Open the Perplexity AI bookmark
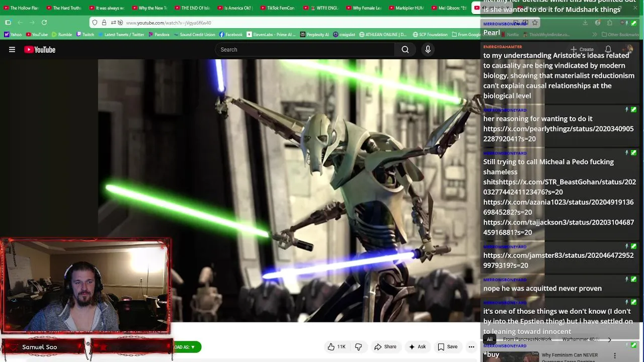This screenshot has height=362, width=644. pyautogui.click(x=314, y=35)
